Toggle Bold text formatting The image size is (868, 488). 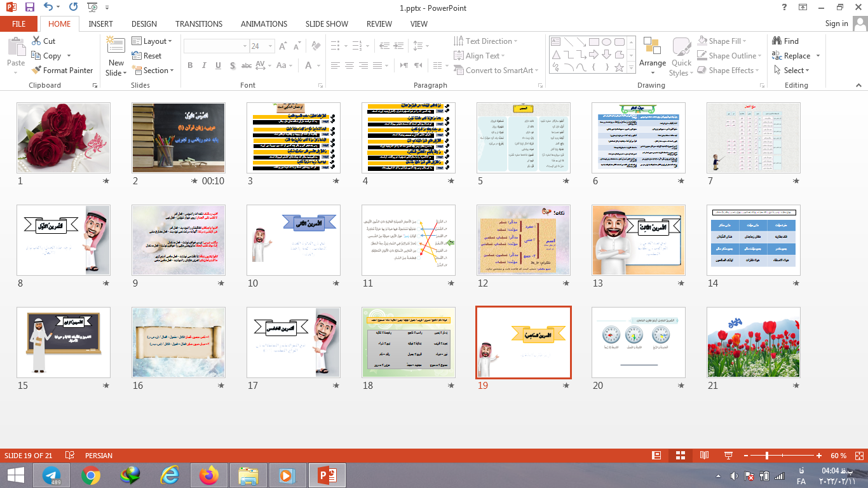[x=190, y=65]
